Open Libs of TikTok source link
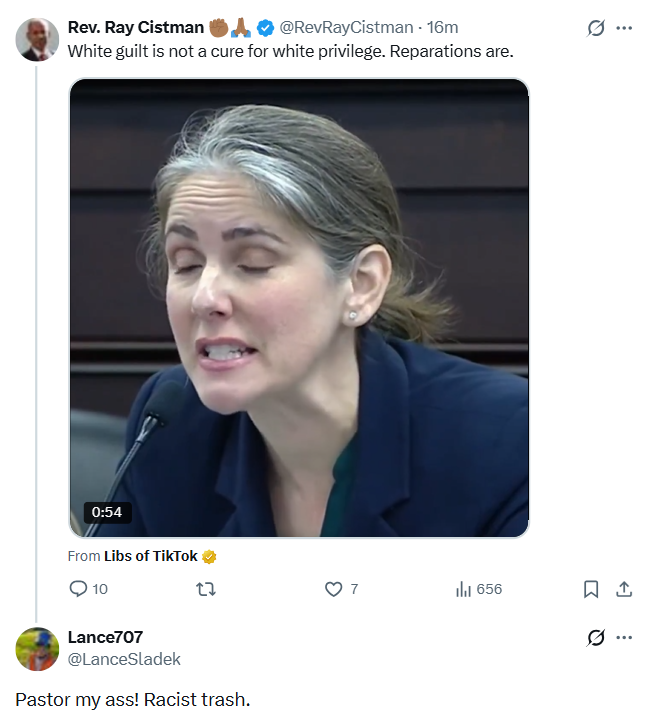The height and width of the screenshot is (721, 648). [x=151, y=556]
